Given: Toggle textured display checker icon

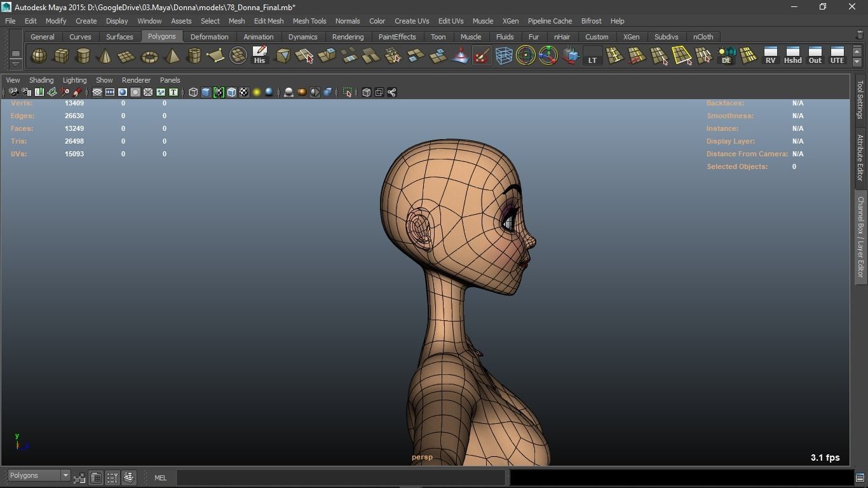Looking at the screenshot, I should point(244,93).
